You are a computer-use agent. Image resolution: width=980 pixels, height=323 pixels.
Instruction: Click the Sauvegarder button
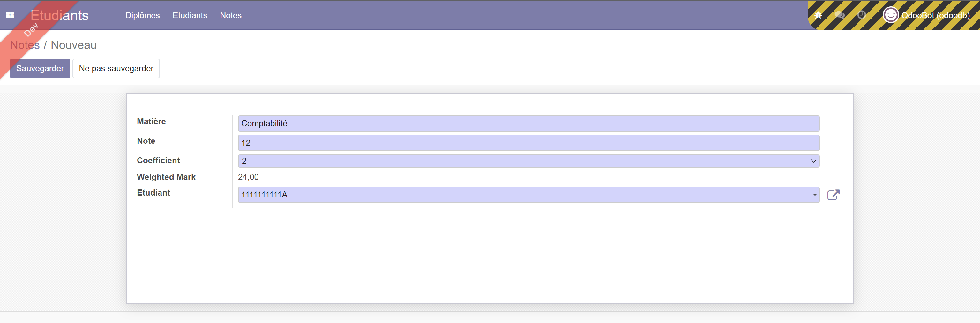point(40,69)
